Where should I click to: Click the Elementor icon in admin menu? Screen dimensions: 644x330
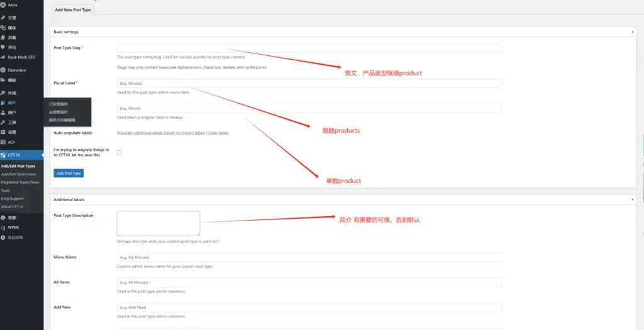coord(3,70)
